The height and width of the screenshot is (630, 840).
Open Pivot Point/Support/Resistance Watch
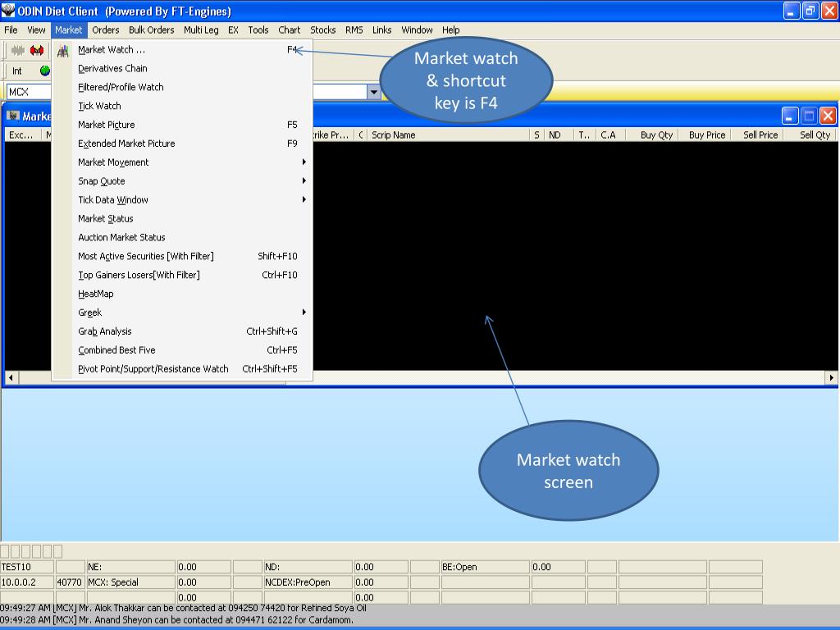(x=182, y=368)
